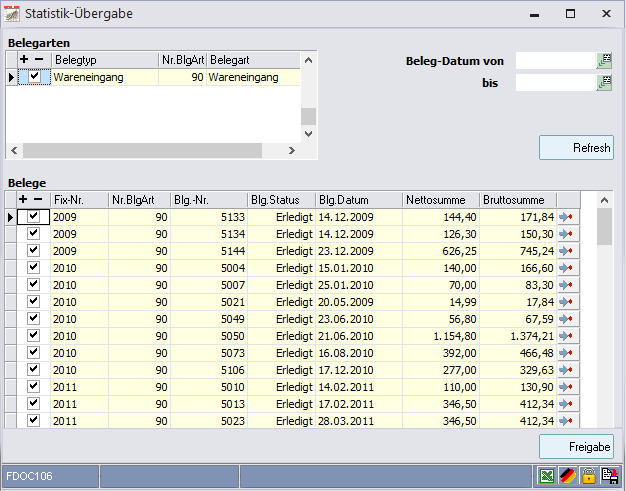Open document 5049 via its arrow icon
626x491 pixels.
567,319
